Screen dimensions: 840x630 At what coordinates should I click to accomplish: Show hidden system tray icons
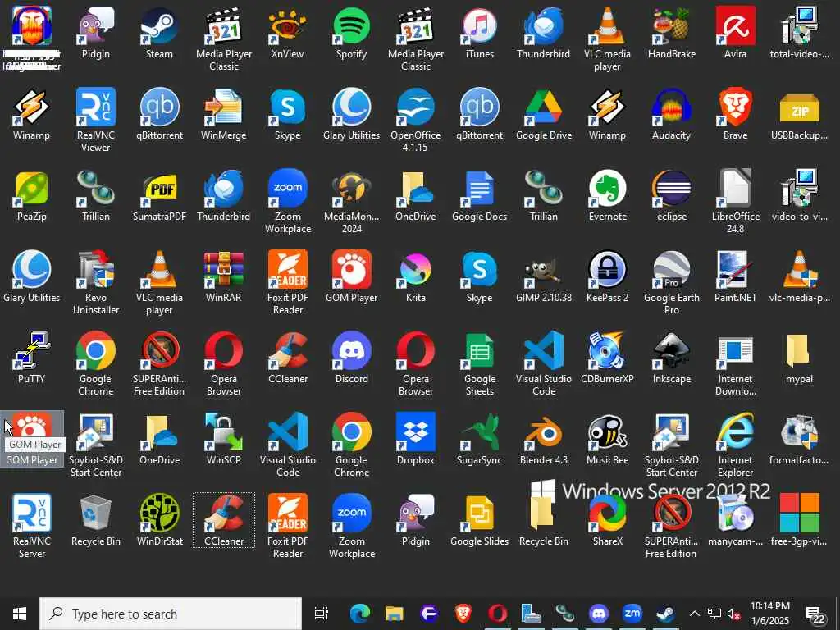(694, 614)
